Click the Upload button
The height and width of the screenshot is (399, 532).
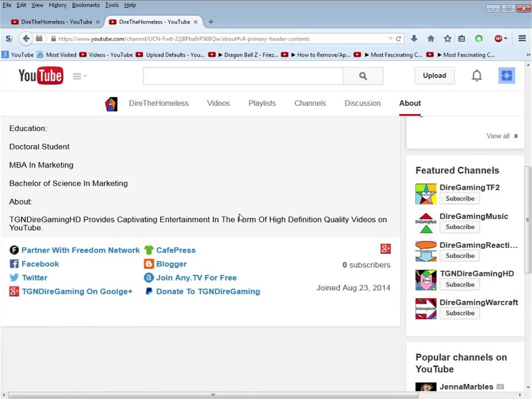[434, 75]
